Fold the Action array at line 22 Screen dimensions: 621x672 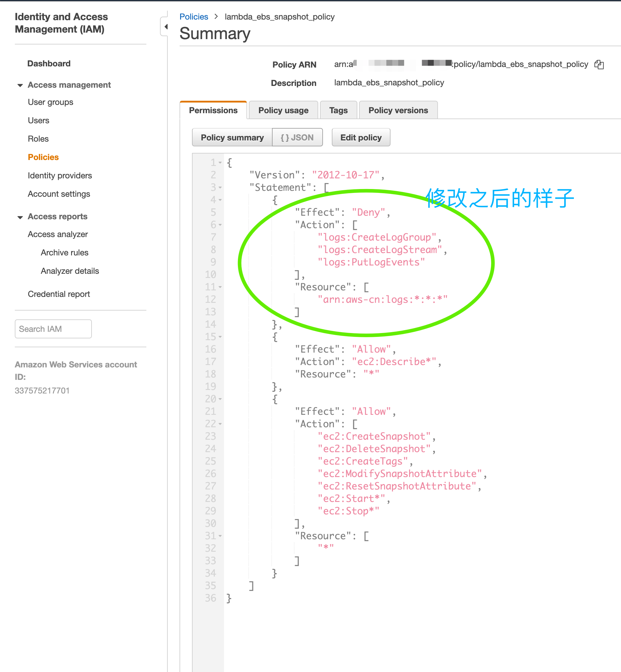click(x=220, y=424)
